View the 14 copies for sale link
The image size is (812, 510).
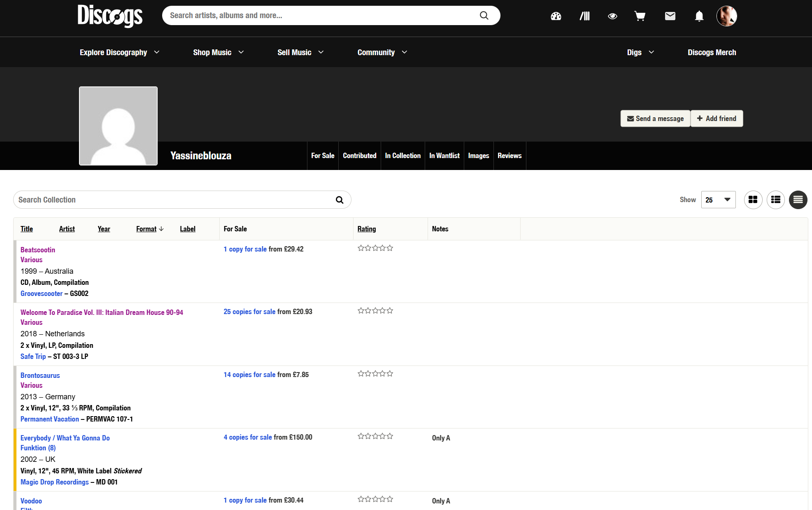[x=249, y=375]
